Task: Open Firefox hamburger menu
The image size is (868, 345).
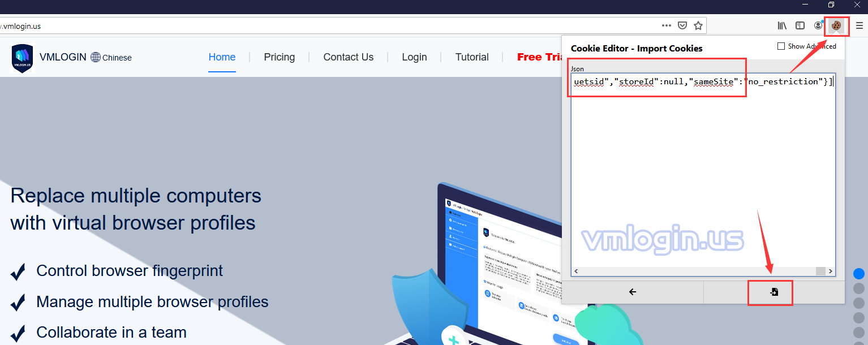Action: point(859,25)
